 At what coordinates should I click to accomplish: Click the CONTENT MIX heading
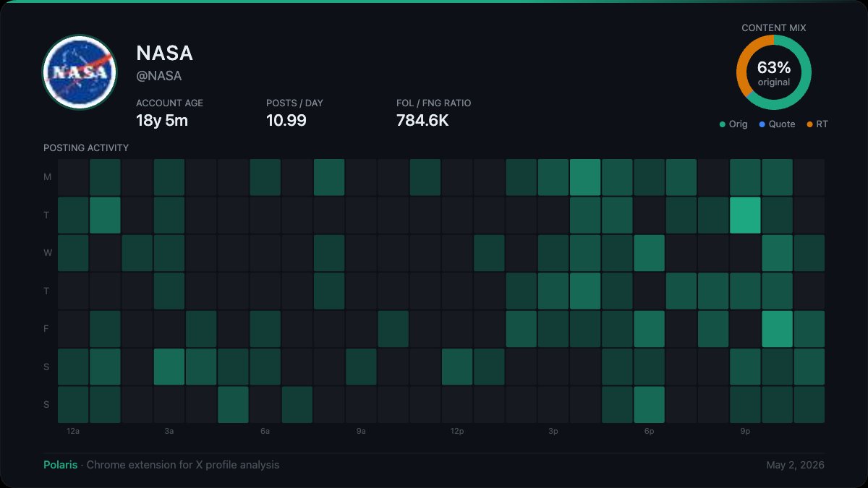click(774, 28)
